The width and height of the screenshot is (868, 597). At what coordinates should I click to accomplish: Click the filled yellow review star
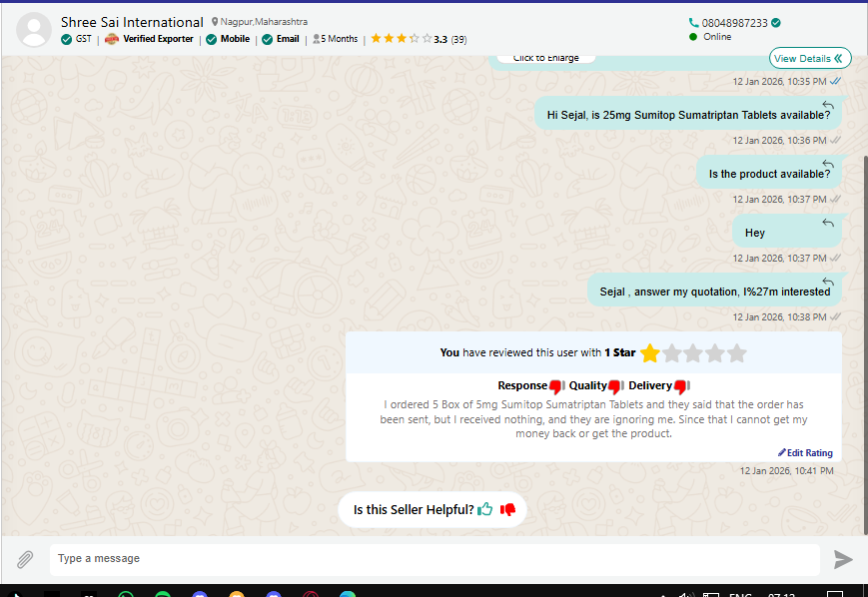[650, 353]
